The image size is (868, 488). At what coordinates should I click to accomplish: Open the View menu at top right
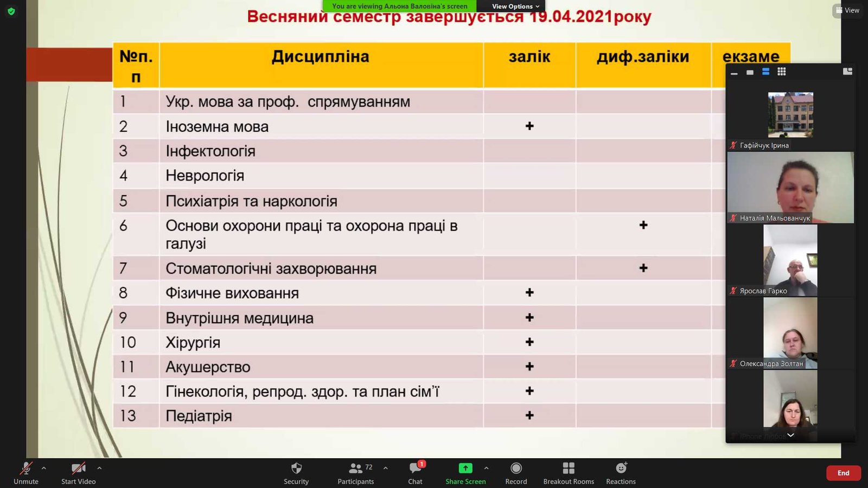847,10
